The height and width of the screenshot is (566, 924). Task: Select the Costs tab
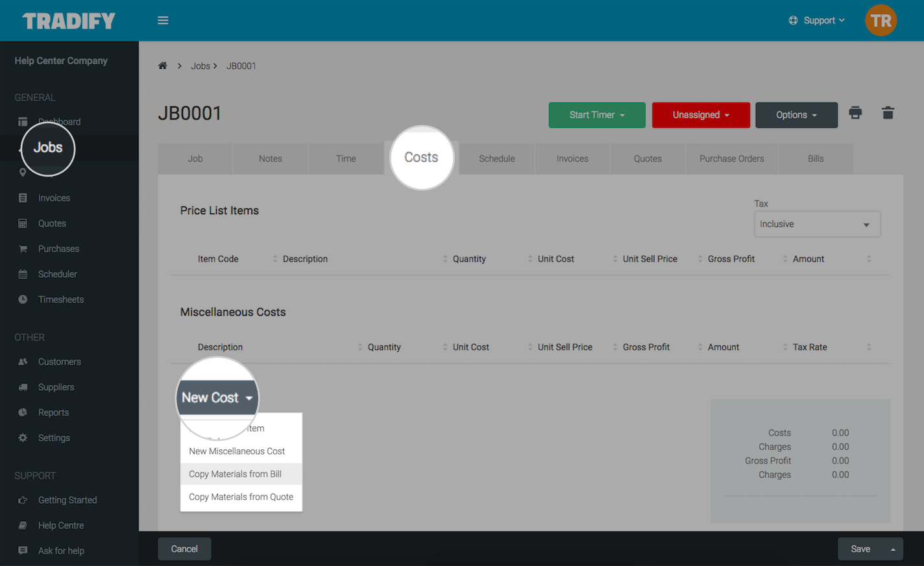click(x=421, y=158)
